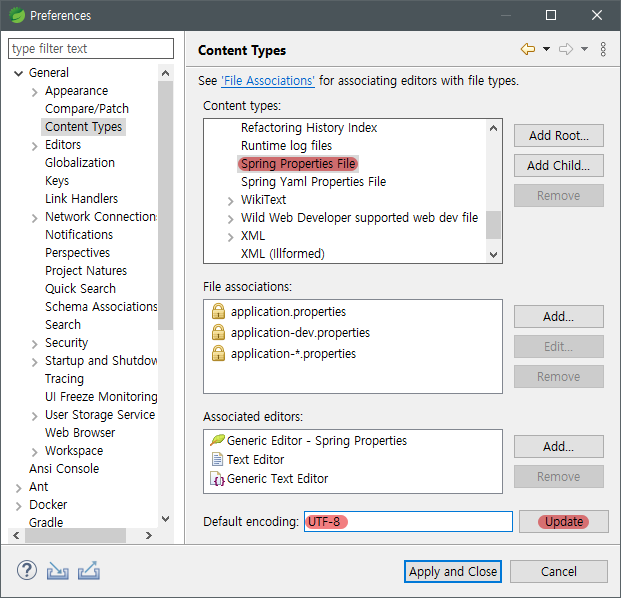The height and width of the screenshot is (598, 621).
Task: Expand Wild Web Developer content type
Action: 230,219
